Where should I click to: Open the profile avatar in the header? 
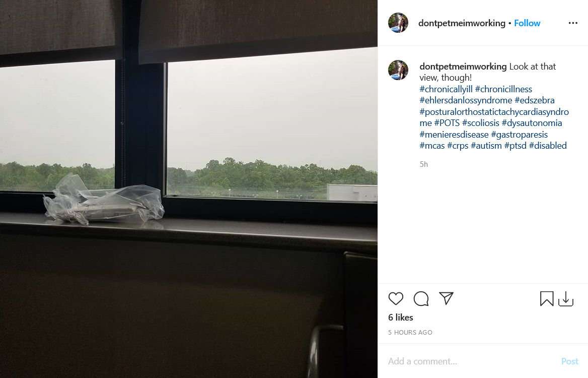pos(398,23)
